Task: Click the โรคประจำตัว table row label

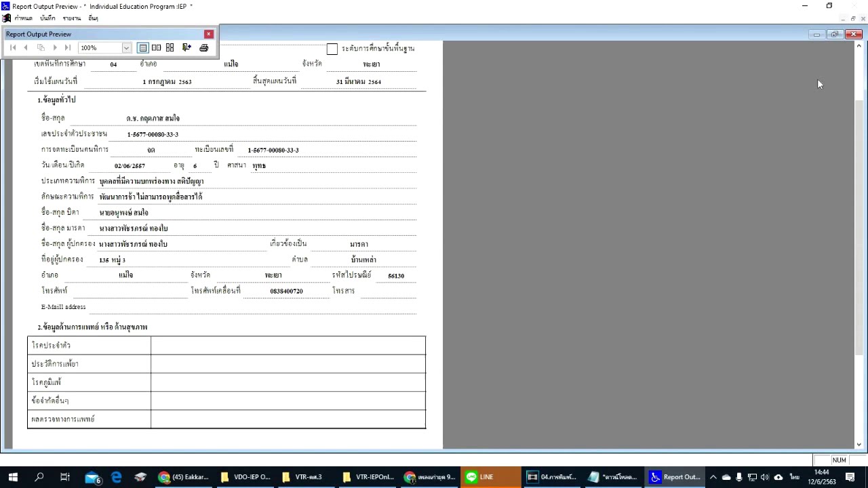Action: (x=51, y=346)
